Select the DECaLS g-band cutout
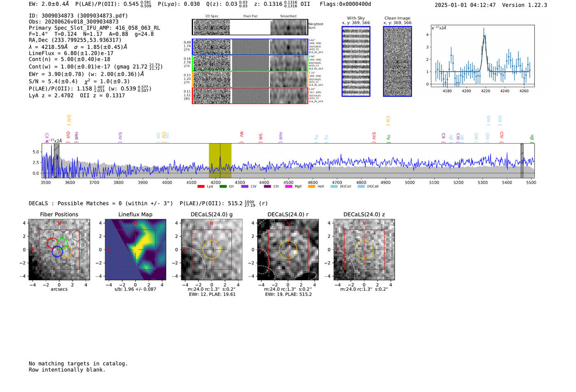The image size is (576, 392). click(211, 250)
